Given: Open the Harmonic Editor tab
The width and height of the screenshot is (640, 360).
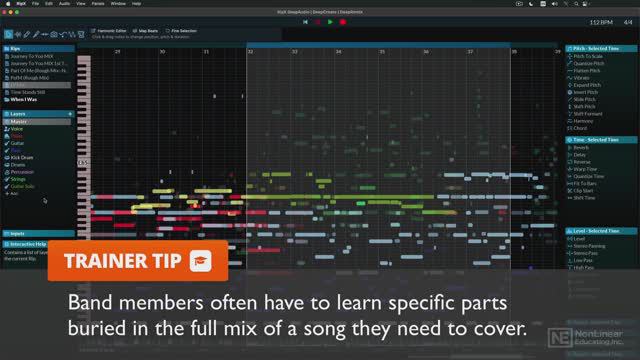Looking at the screenshot, I should pyautogui.click(x=109, y=31).
